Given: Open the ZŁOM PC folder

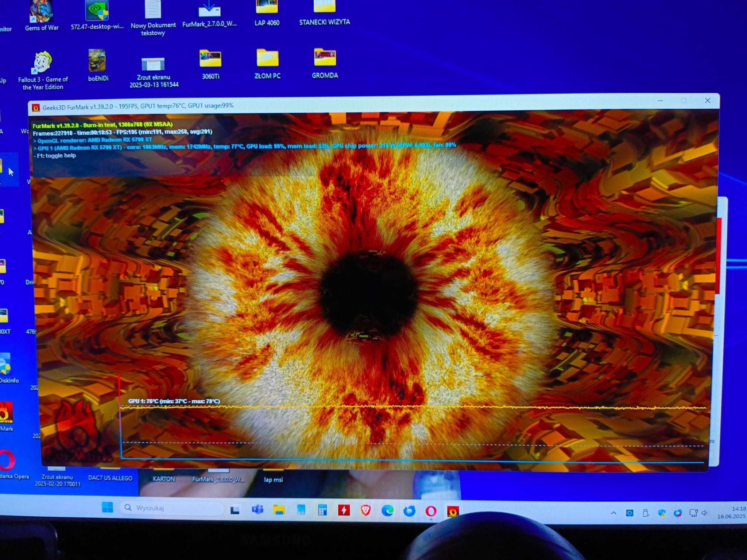Looking at the screenshot, I should point(267,64).
